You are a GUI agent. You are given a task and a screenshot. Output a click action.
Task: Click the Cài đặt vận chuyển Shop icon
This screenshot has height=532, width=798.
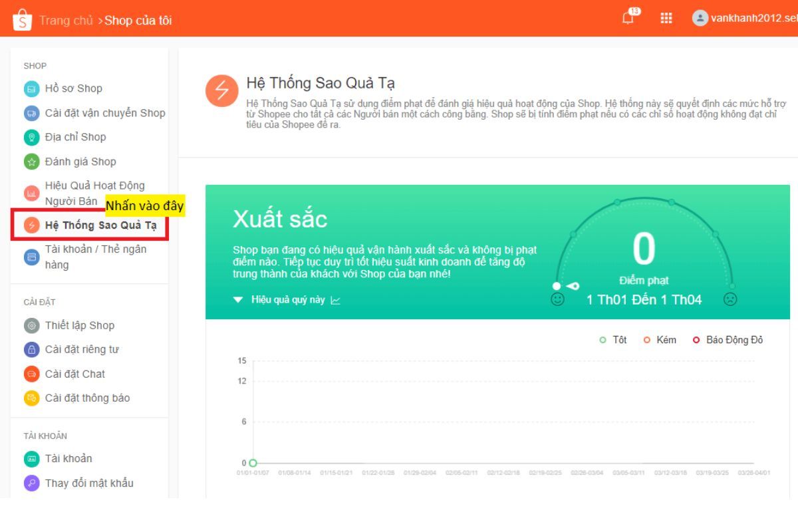click(32, 113)
